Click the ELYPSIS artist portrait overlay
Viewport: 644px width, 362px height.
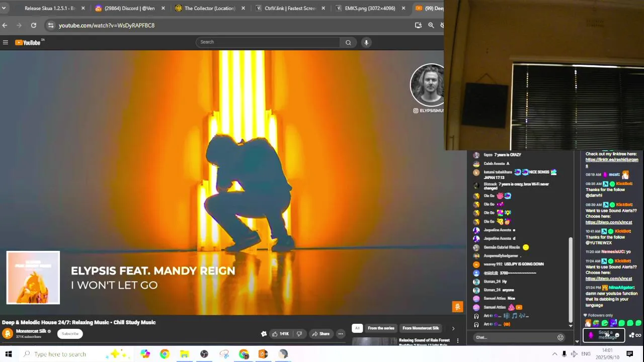[428, 84]
